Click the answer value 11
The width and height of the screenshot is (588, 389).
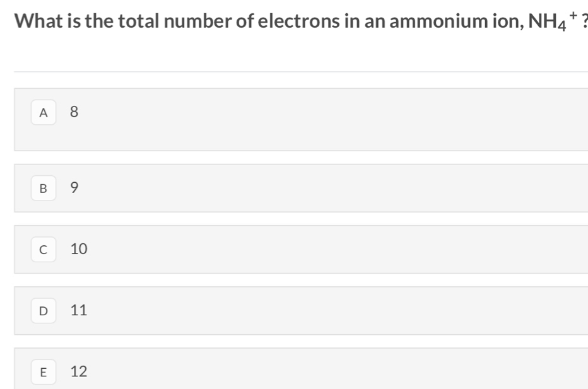point(79,310)
